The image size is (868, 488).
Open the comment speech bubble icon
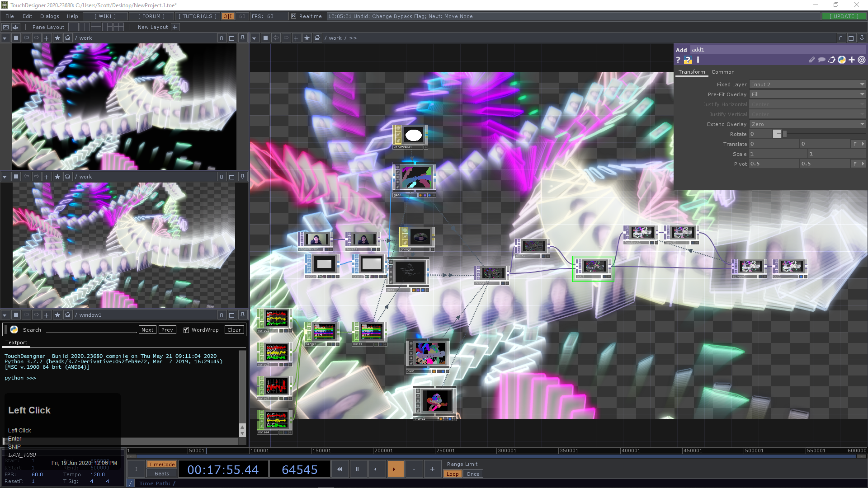pos(821,60)
